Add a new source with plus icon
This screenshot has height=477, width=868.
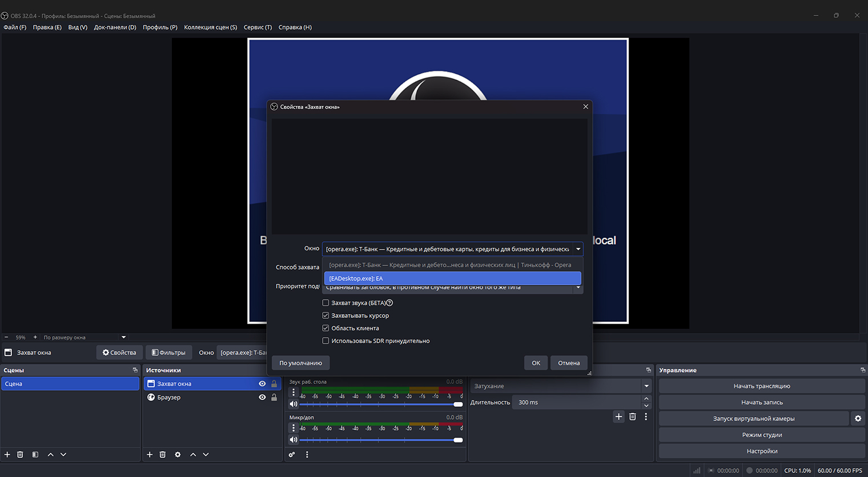150,455
